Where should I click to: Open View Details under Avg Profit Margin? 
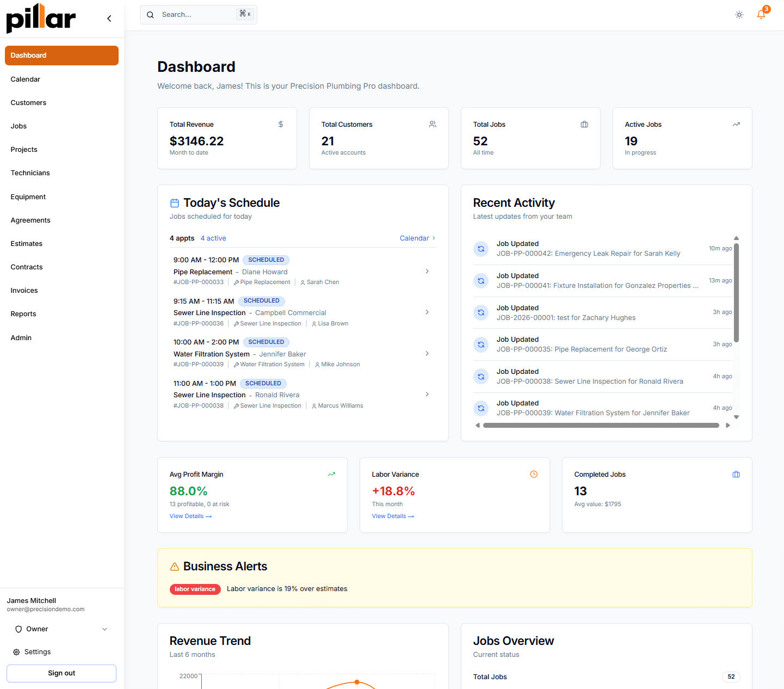click(x=190, y=516)
